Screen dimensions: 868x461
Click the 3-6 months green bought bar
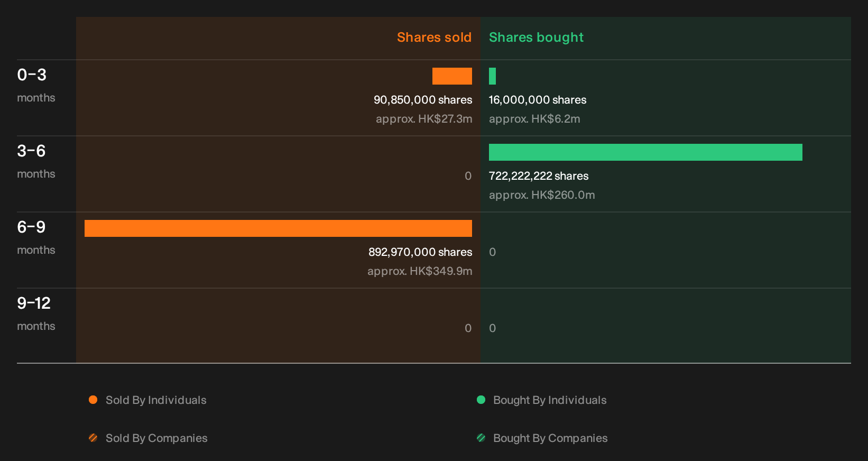pyautogui.click(x=645, y=152)
